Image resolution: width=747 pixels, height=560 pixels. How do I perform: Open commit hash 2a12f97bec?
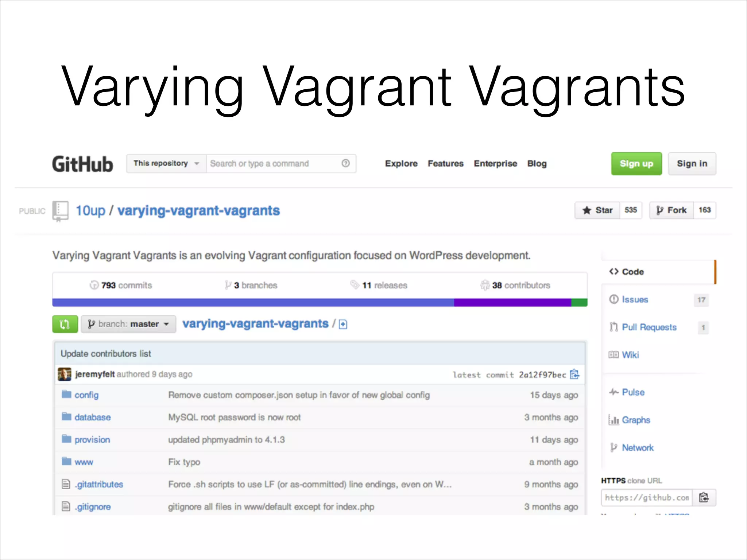(542, 375)
